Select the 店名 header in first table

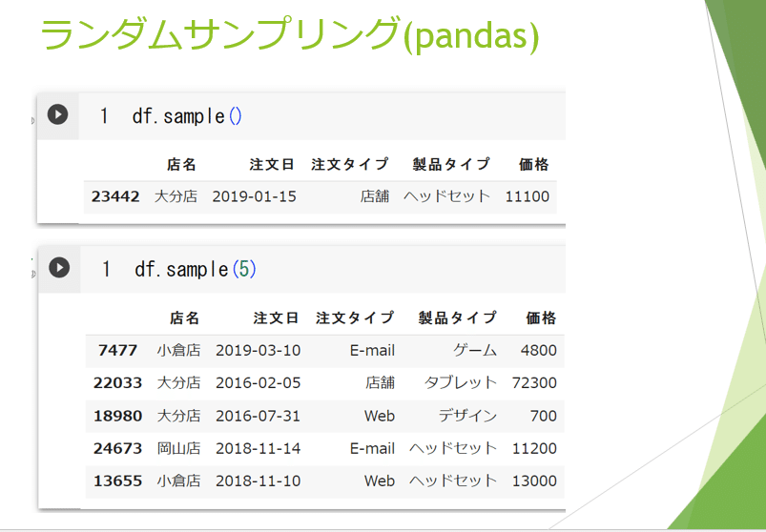(x=181, y=165)
